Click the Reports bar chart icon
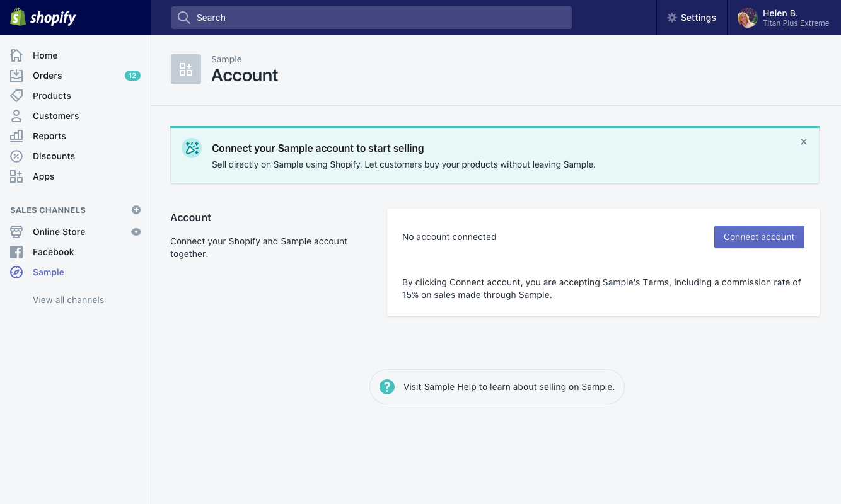The width and height of the screenshot is (841, 504). tap(16, 136)
